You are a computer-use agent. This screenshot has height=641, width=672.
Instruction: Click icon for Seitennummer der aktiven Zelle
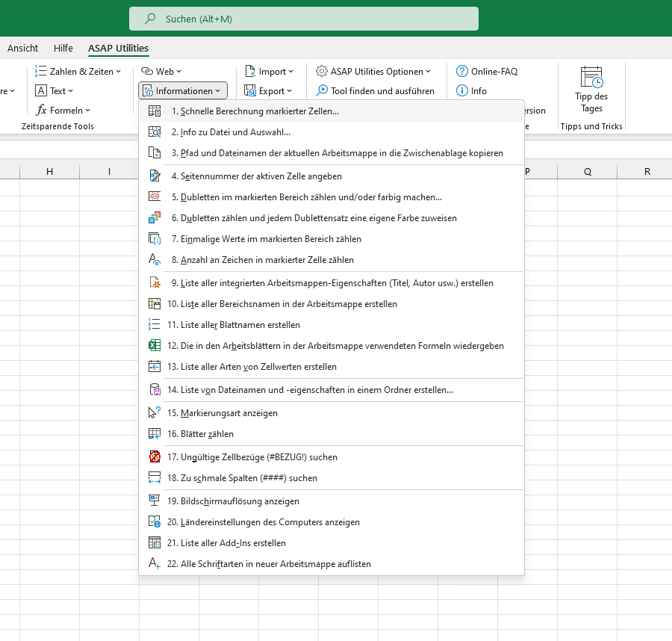pyautogui.click(x=155, y=176)
